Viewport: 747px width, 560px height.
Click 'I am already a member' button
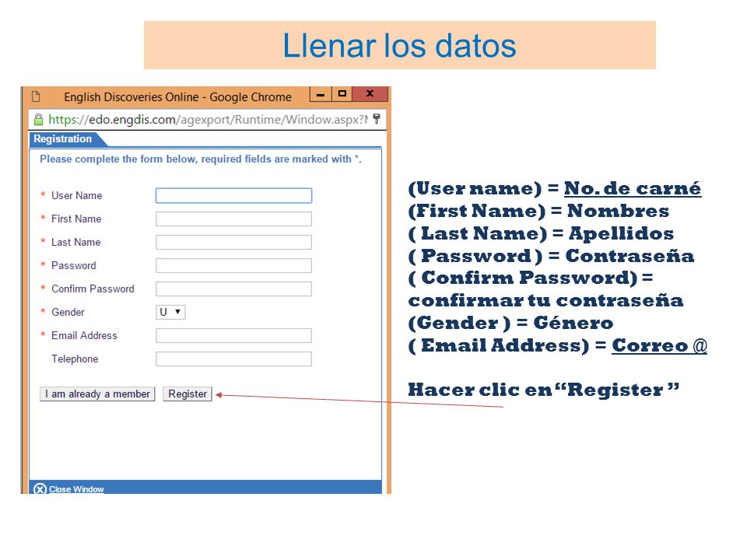[97, 394]
